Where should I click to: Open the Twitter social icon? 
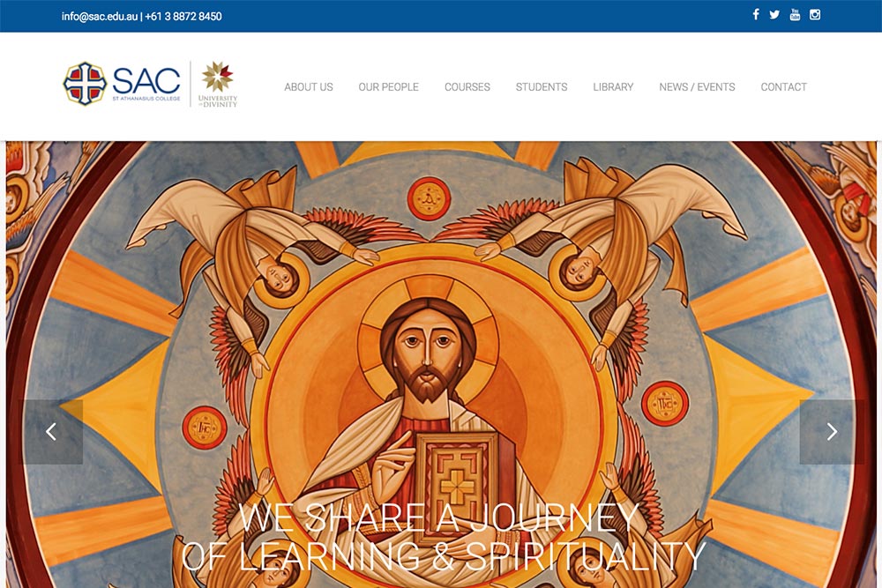774,15
